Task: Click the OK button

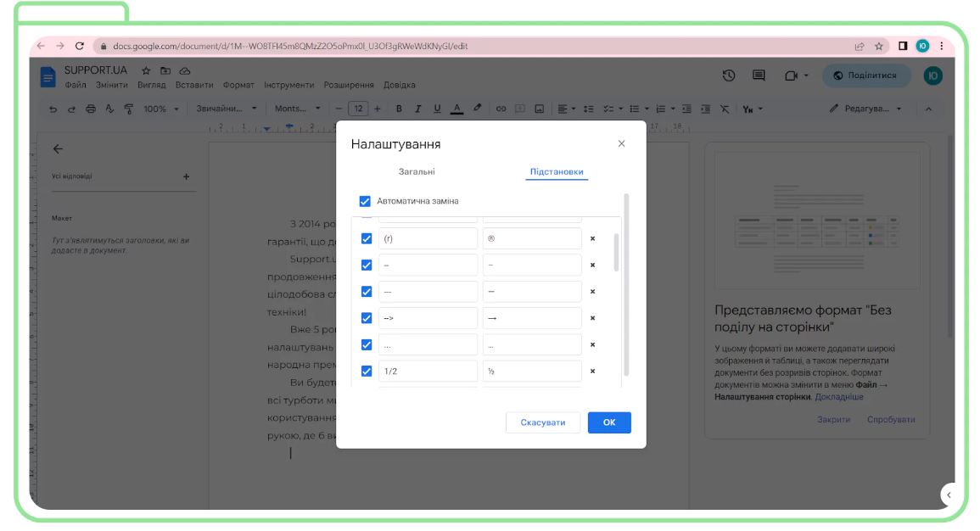Action: tap(609, 422)
